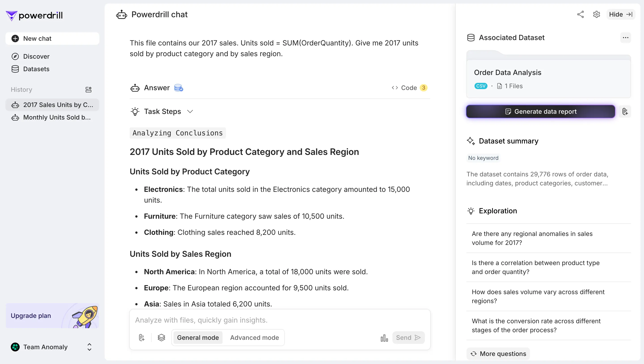Viewport: 644px width, 364px height.
Task: Start a New chat
Action: coord(52,39)
